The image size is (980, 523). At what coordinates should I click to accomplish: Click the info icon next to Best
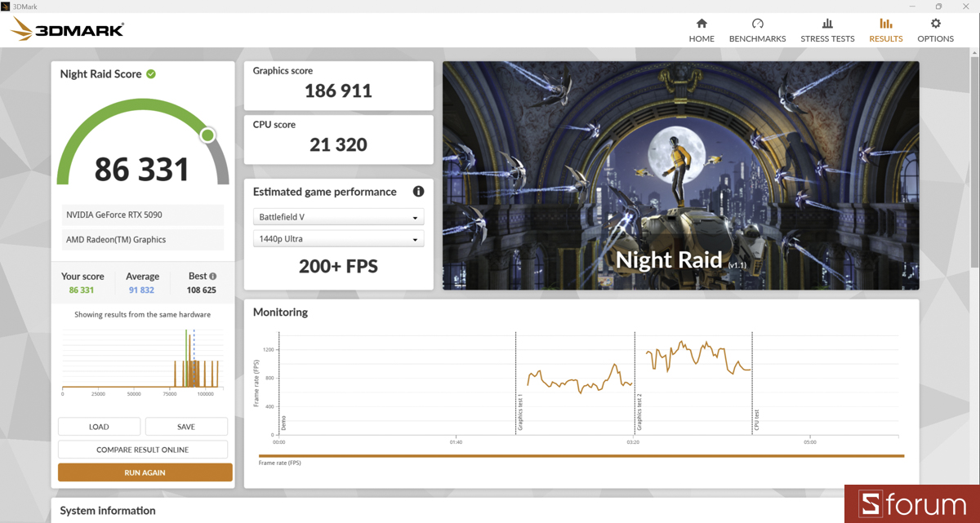[213, 277]
